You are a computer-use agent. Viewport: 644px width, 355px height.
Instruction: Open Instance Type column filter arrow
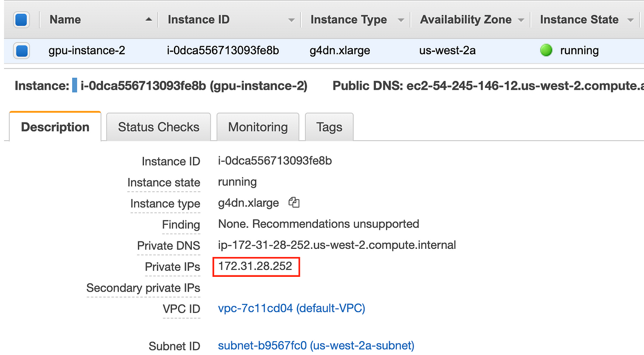click(401, 20)
